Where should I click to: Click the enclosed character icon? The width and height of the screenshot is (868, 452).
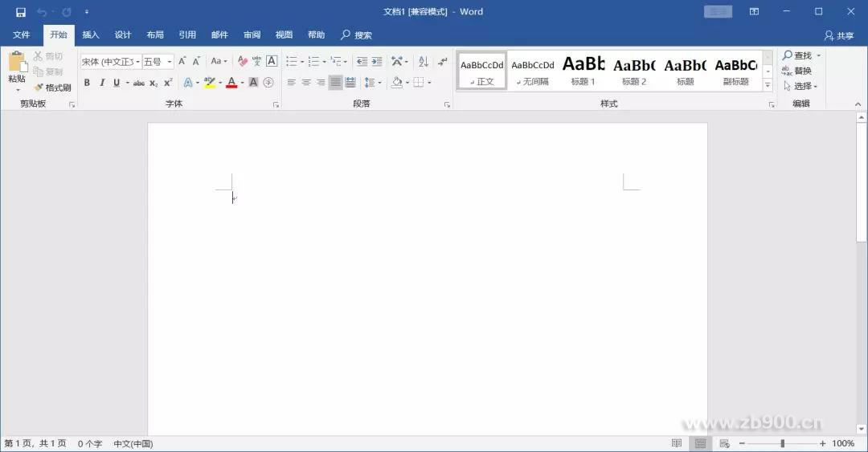pyautogui.click(x=268, y=83)
